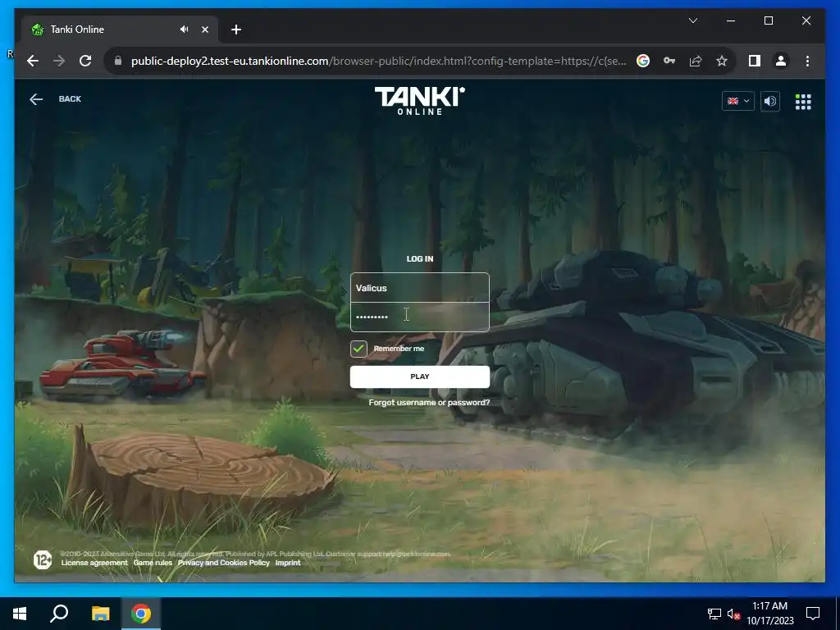Bookmark this page with star icon
The width and height of the screenshot is (840, 630).
722,61
